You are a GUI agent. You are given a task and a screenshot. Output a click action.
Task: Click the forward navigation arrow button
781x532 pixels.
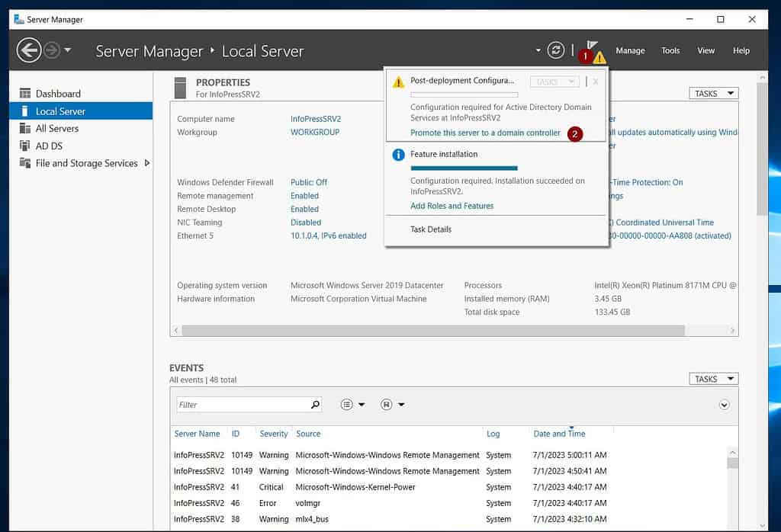(52, 50)
